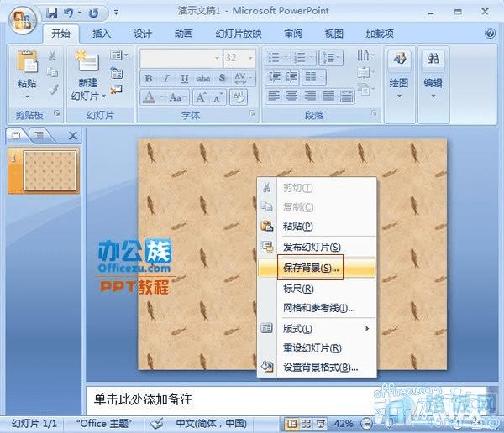504x433 pixels.
Task: Align text left
Action: pos(274,96)
